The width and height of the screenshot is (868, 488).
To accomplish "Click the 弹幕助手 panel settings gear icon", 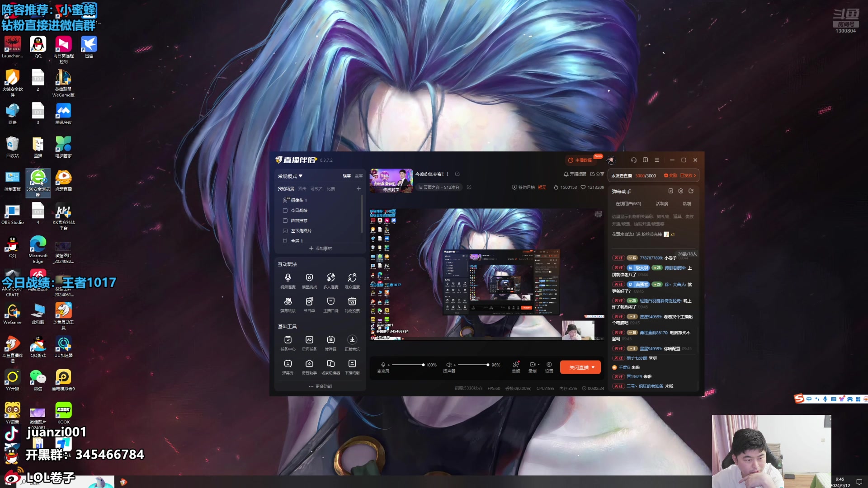I will tap(680, 191).
